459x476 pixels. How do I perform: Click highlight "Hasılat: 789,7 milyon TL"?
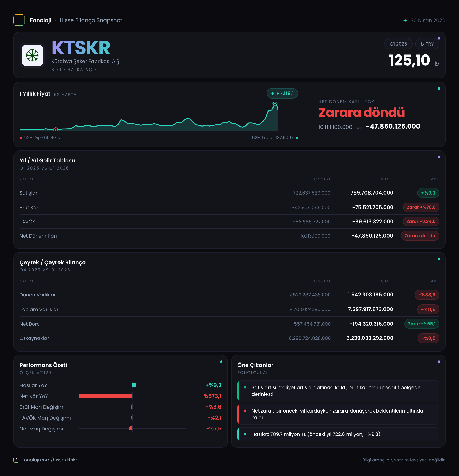(x=338, y=434)
